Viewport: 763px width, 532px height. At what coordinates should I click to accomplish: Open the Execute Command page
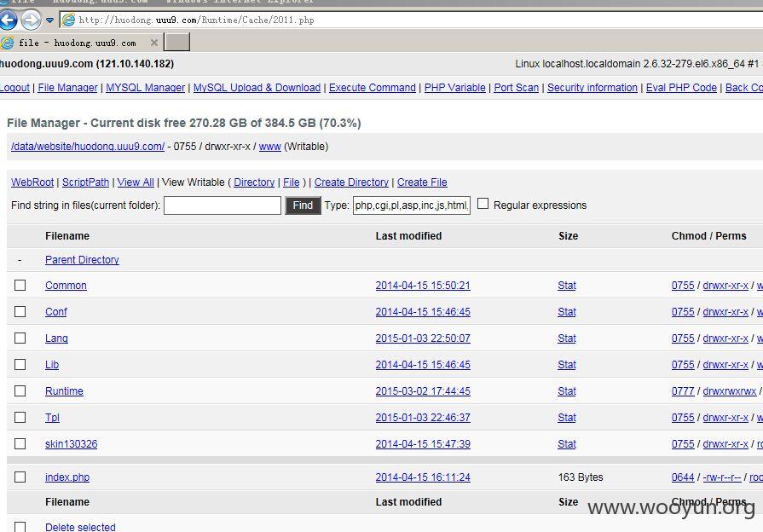pyautogui.click(x=373, y=88)
